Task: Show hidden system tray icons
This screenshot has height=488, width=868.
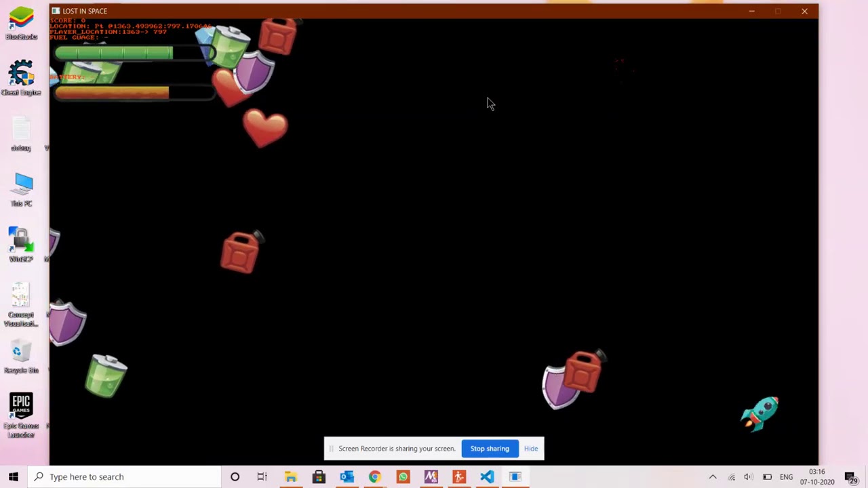Action: (713, 476)
